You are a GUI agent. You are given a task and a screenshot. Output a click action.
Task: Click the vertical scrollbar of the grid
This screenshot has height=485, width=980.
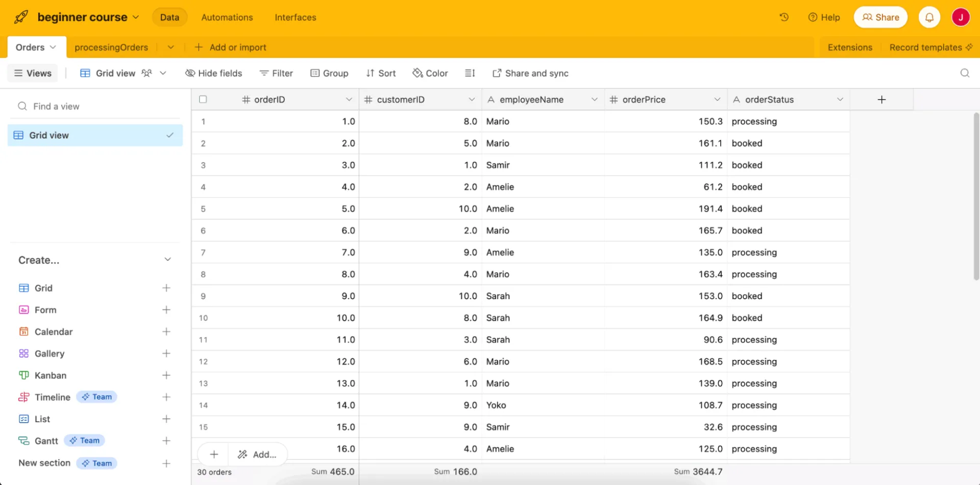click(x=976, y=197)
